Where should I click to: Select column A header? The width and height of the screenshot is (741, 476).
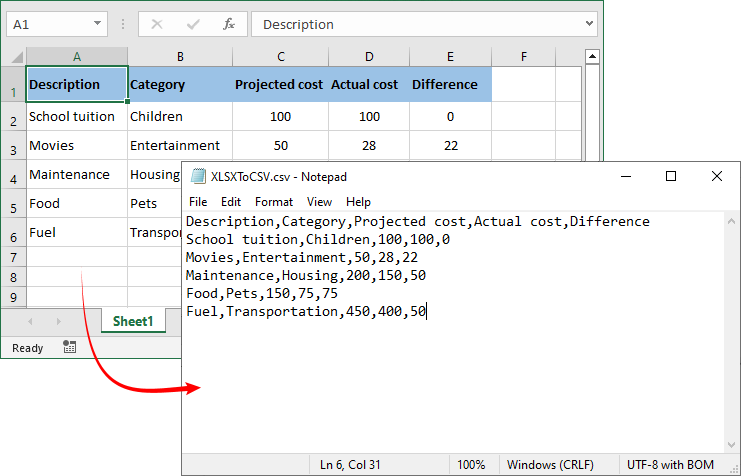point(77,57)
